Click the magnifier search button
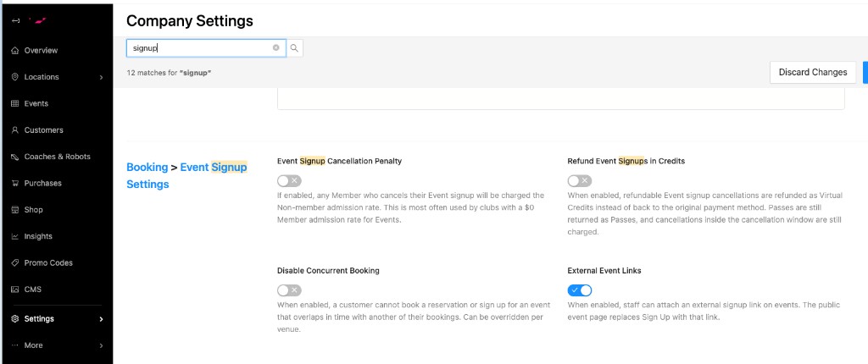868x364 pixels. tap(294, 48)
